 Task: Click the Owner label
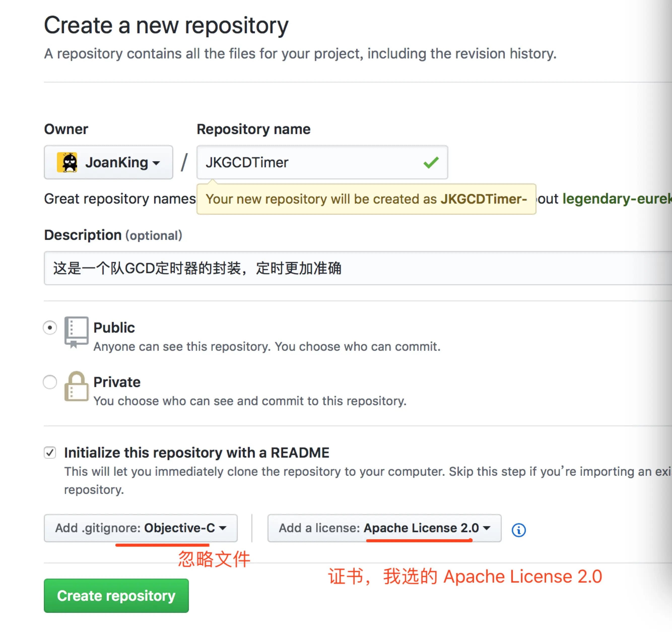pyautogui.click(x=66, y=129)
